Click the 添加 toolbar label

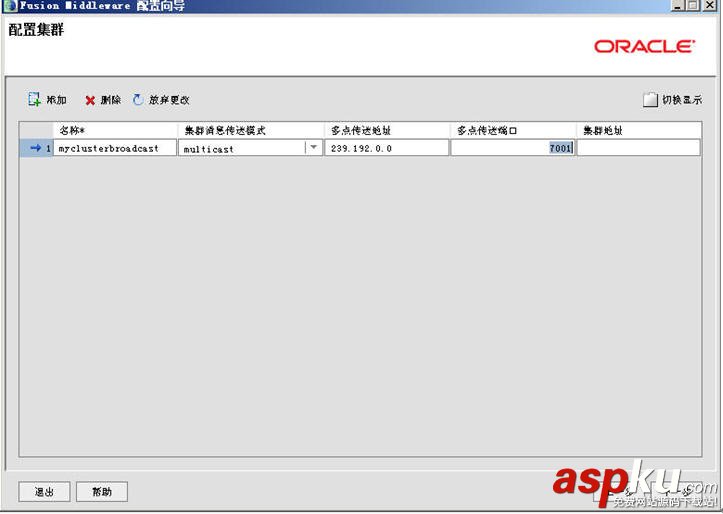click(x=57, y=100)
